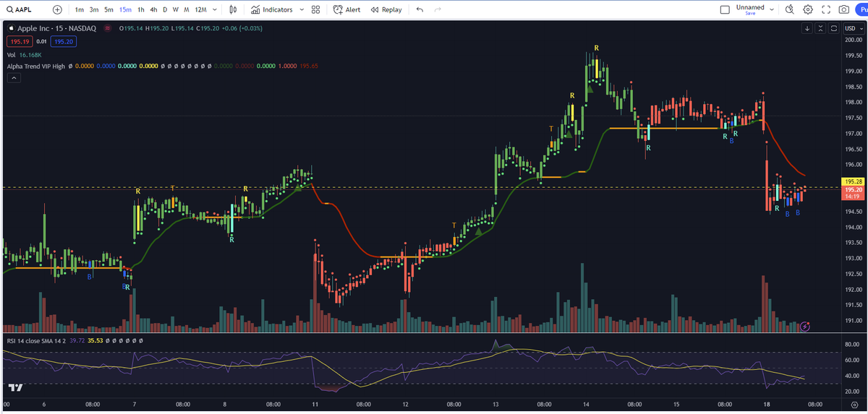Collapse the chart pane icon

click(x=820, y=28)
